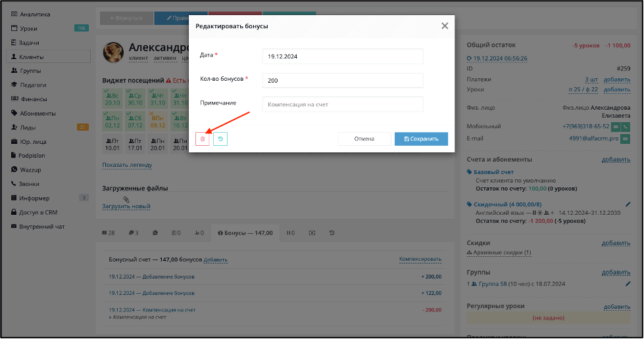
Task: Click SMS icon next to mobile number
Action: [616, 127]
